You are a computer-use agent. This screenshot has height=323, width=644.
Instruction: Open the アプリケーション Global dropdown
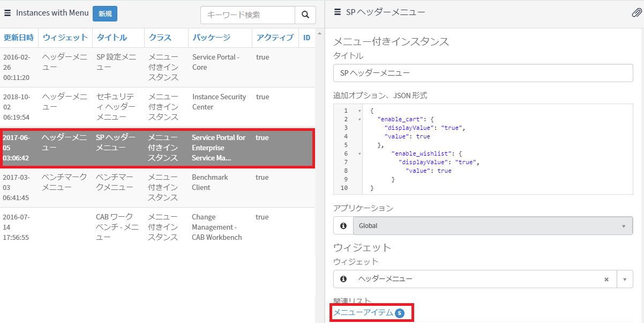pos(492,226)
